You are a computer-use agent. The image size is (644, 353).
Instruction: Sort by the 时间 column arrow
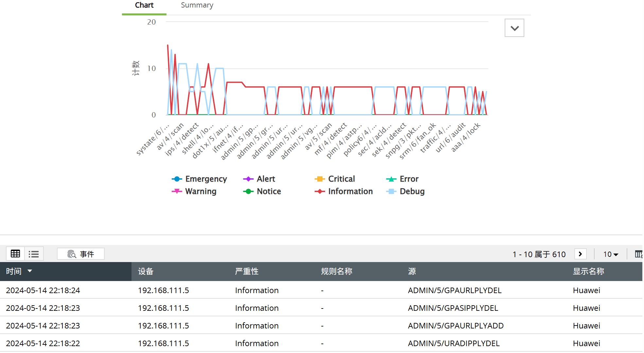[x=30, y=271]
